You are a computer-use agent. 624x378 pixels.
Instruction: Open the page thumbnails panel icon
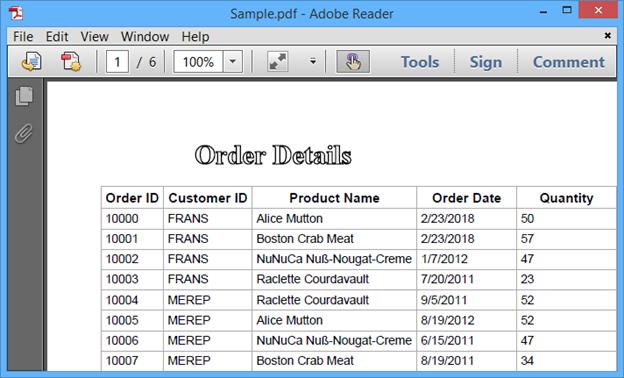(24, 96)
